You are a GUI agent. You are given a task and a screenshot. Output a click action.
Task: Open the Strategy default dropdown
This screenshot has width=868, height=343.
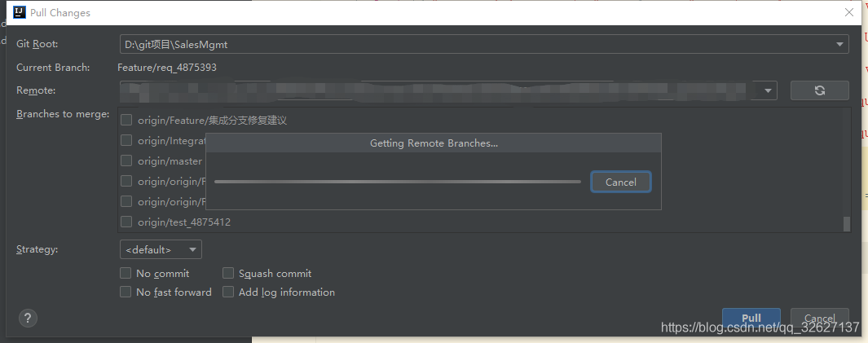pyautogui.click(x=161, y=249)
